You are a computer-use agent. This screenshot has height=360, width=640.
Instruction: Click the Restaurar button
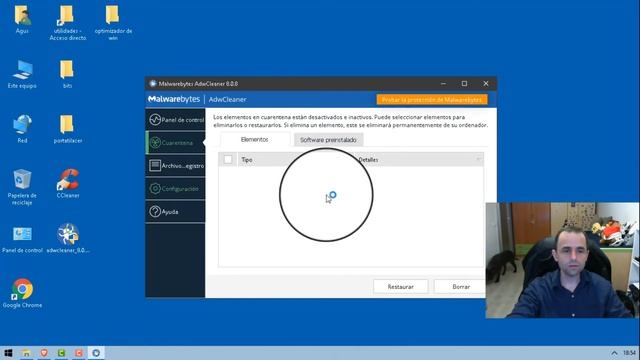click(x=400, y=287)
